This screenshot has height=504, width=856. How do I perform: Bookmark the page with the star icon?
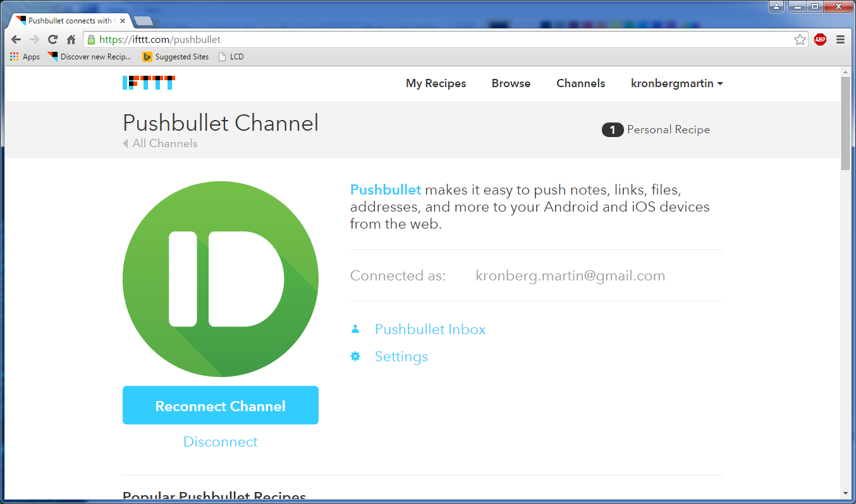point(800,39)
